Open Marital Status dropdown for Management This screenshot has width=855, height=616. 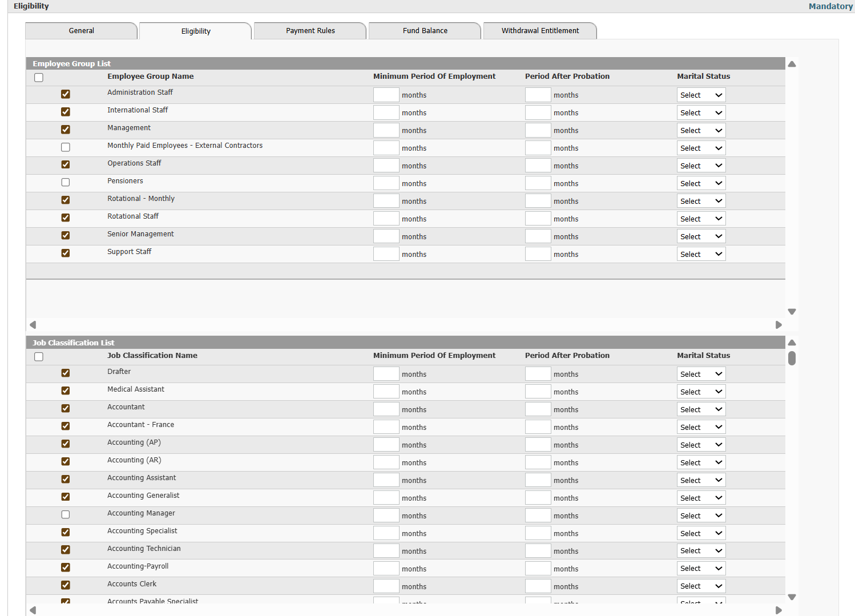[x=701, y=131]
